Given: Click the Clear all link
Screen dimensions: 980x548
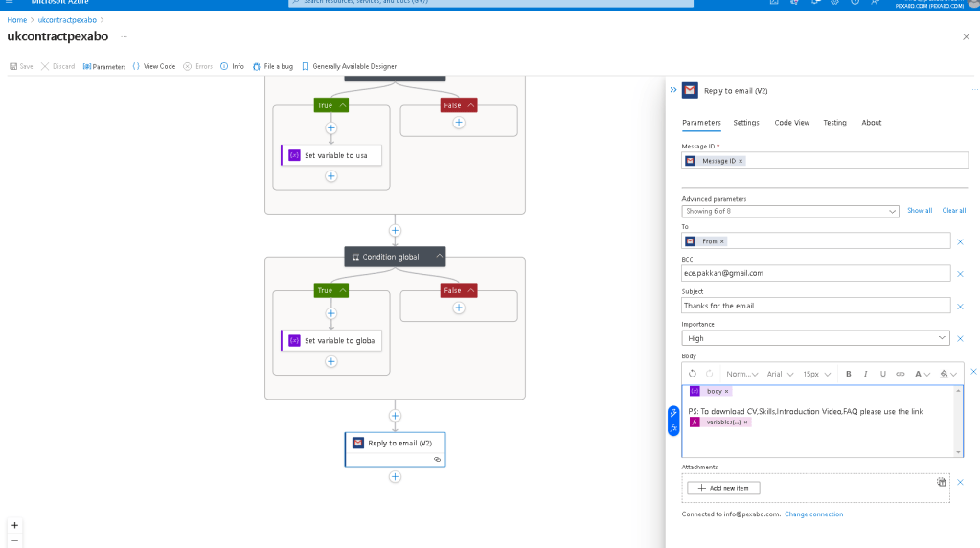Looking at the screenshot, I should coord(954,211).
